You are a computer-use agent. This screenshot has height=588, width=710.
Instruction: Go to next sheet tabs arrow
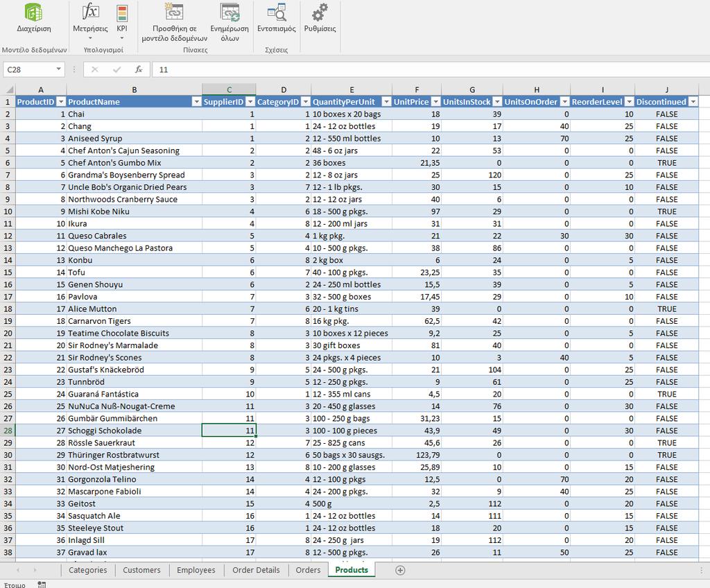click(35, 571)
